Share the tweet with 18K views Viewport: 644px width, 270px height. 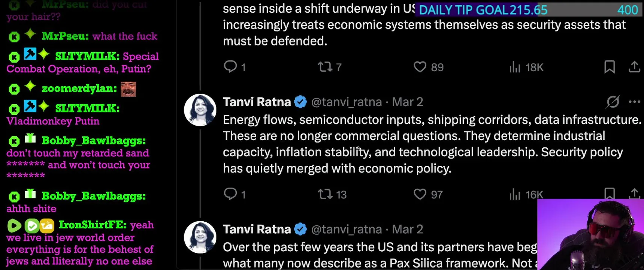(634, 67)
